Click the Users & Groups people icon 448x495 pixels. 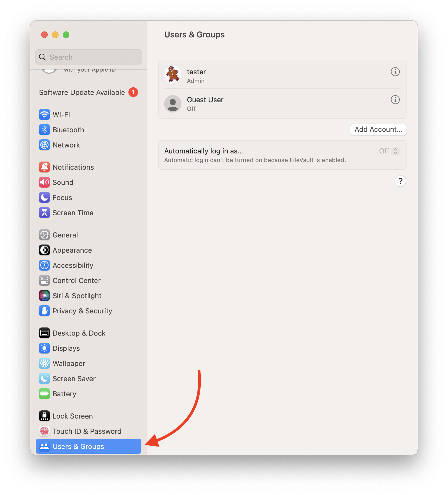pos(44,446)
